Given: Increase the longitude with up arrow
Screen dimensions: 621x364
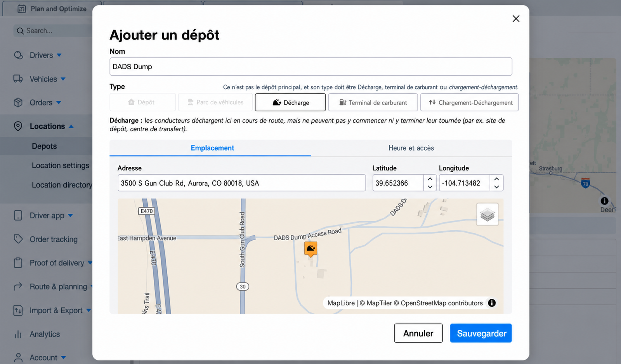Looking at the screenshot, I should tap(496, 179).
